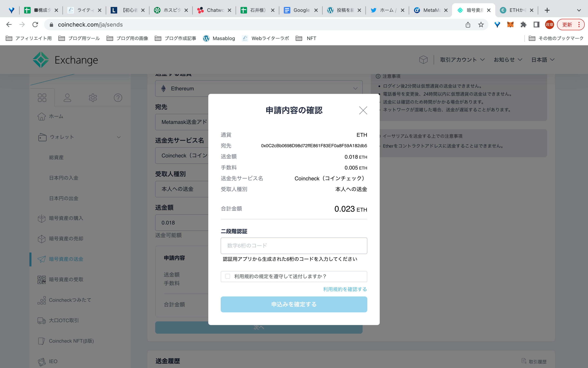The width and height of the screenshot is (588, 368).
Task: Open the settings gear icon tab
Action: [93, 98]
